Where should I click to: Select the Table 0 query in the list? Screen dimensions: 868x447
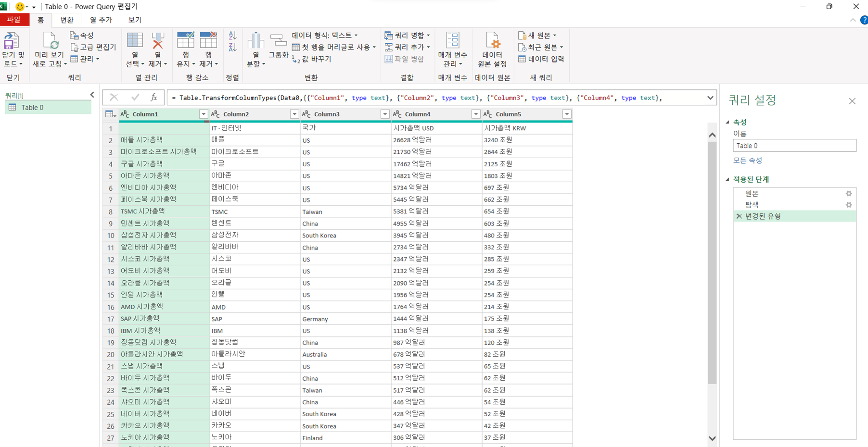[x=48, y=107]
